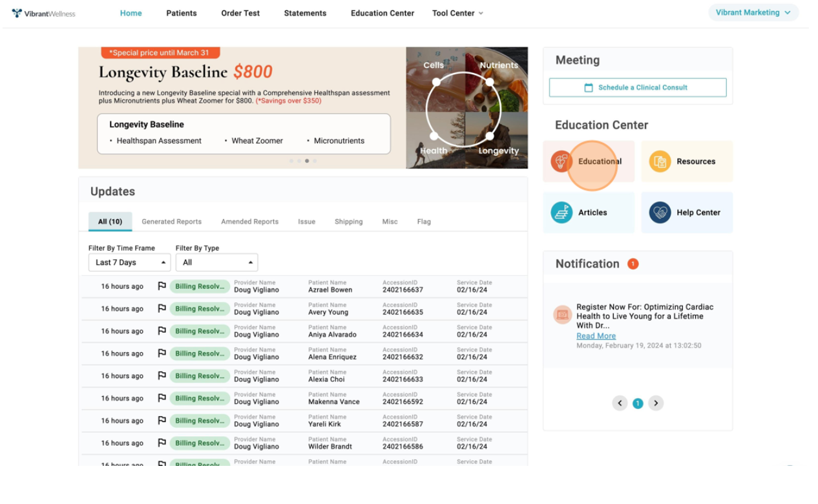Click accession ID 2402166634
The height and width of the screenshot is (504, 818).
tap(403, 335)
